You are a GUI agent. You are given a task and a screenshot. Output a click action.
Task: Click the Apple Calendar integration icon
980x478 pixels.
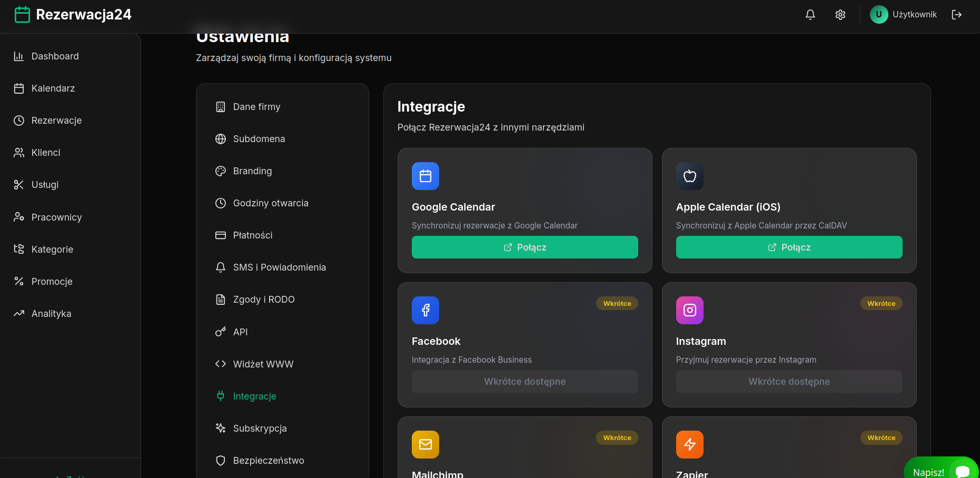(x=689, y=176)
